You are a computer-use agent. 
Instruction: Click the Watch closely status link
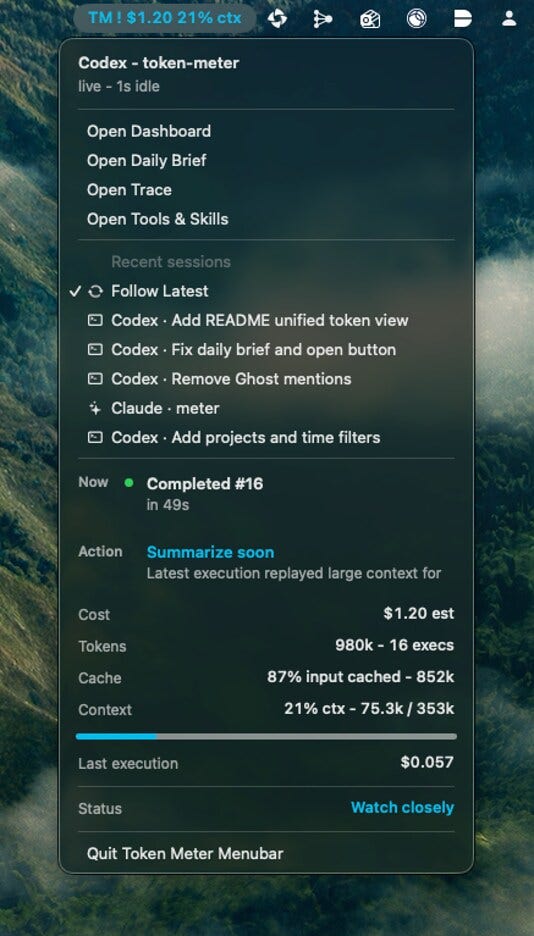coord(402,808)
